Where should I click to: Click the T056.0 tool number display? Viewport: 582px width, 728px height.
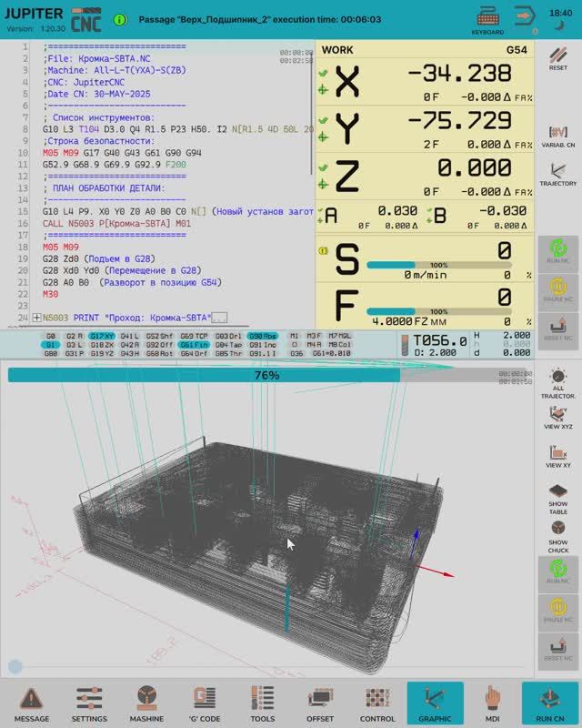coord(440,340)
